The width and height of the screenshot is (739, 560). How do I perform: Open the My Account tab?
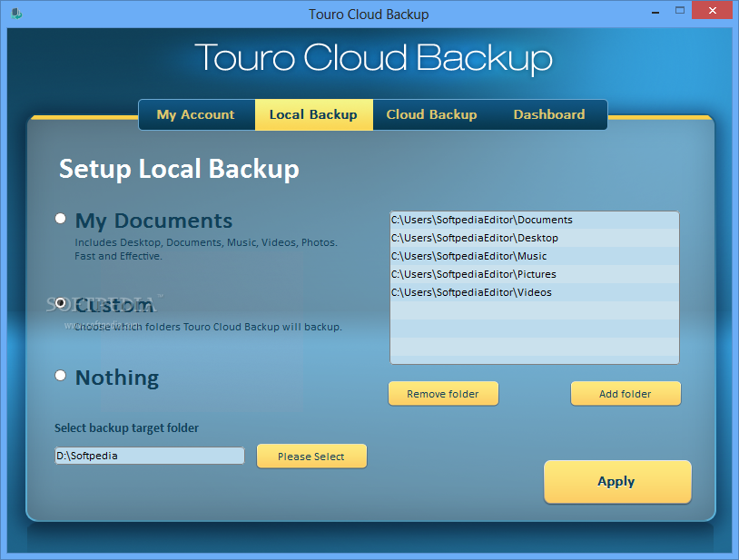click(195, 114)
